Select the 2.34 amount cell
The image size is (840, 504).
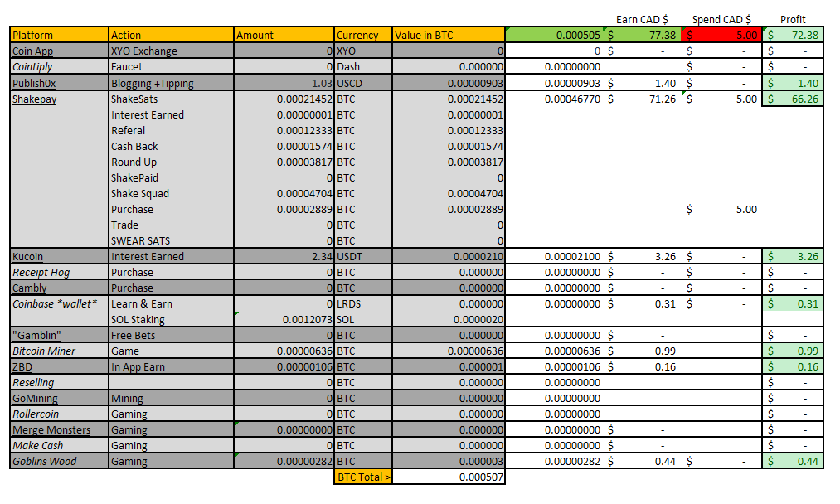click(x=284, y=256)
